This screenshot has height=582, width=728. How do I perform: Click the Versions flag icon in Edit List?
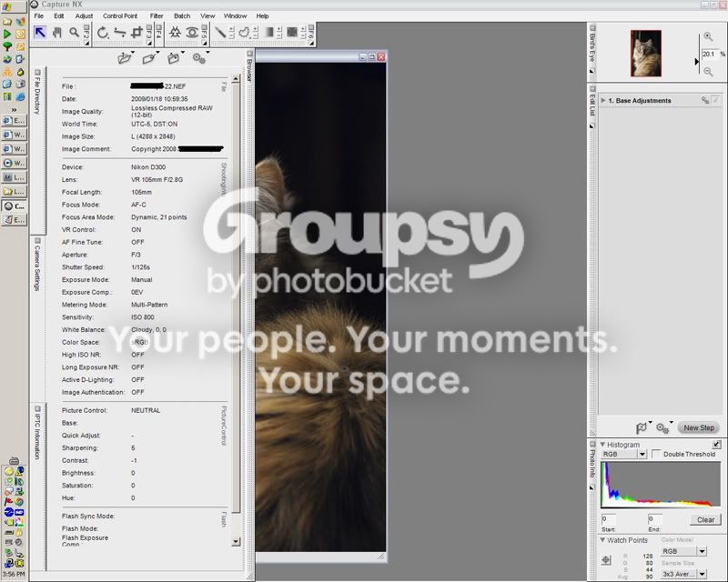pos(642,428)
